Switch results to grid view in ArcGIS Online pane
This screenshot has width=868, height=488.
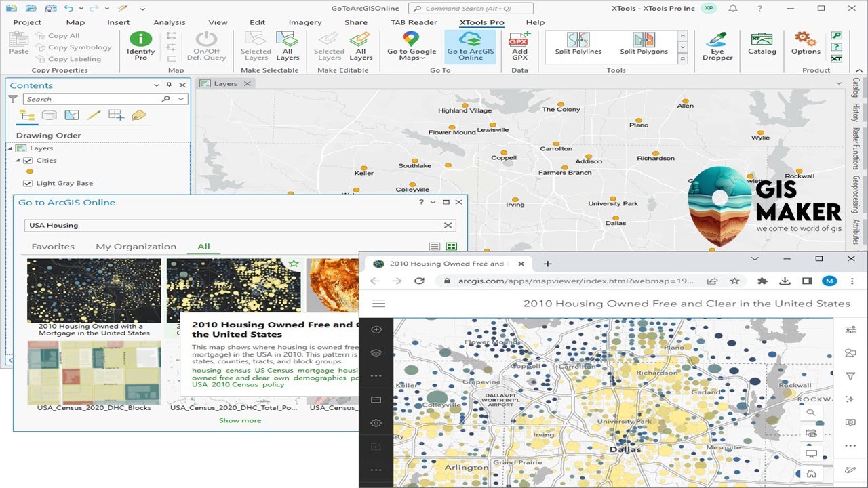pos(451,247)
